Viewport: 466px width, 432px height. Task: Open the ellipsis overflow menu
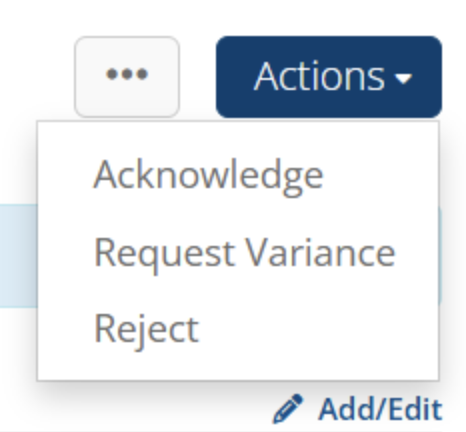[x=127, y=77]
